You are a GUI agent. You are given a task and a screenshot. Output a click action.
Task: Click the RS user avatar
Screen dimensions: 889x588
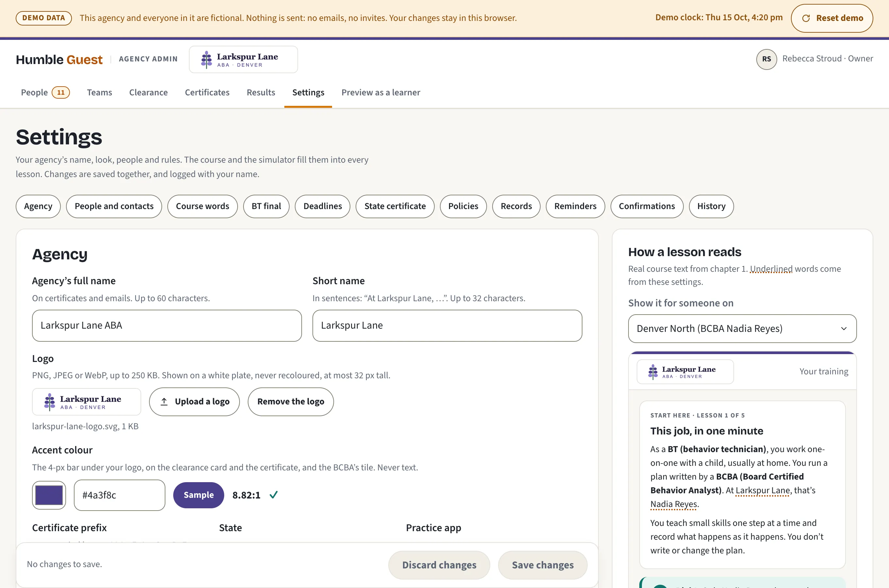[x=766, y=59]
